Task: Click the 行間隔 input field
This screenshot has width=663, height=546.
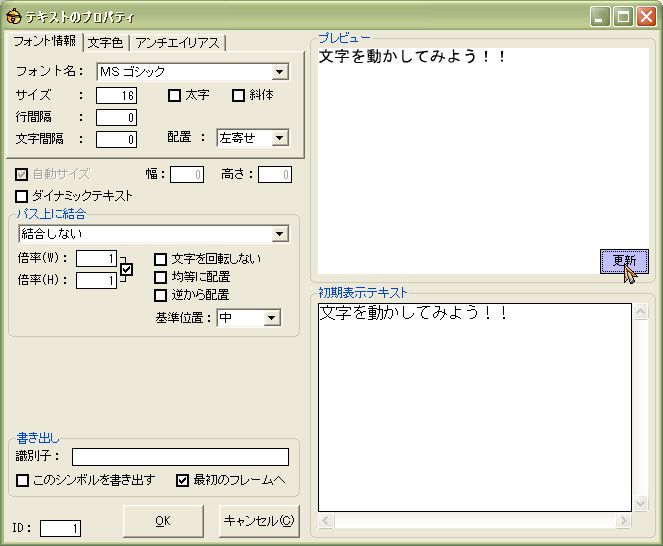Action: pyautogui.click(x=116, y=117)
